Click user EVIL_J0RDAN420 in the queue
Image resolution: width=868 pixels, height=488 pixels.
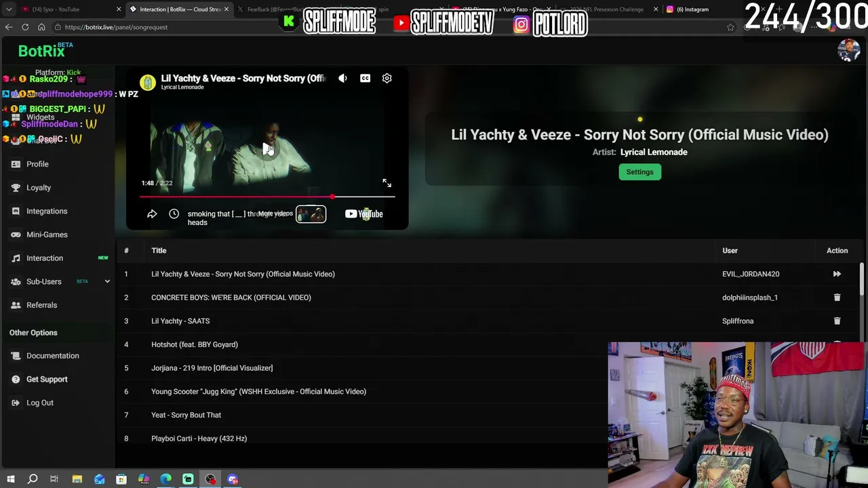pos(751,274)
